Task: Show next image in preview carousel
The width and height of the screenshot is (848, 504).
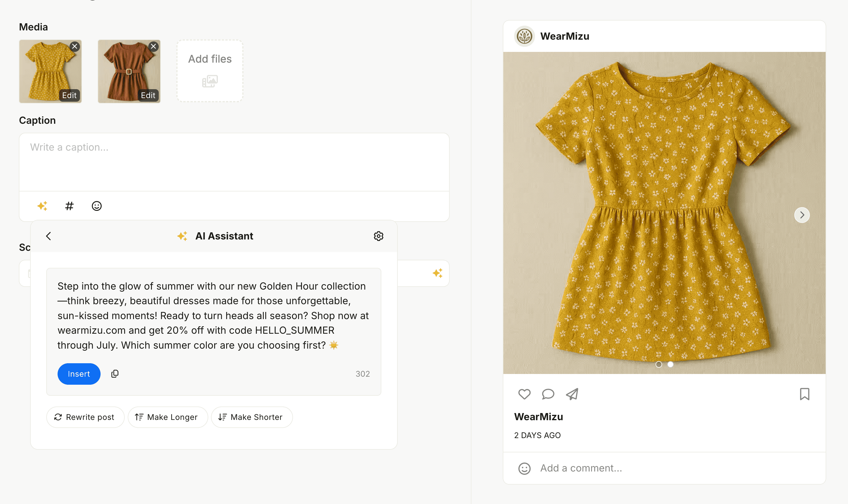Action: click(x=802, y=215)
